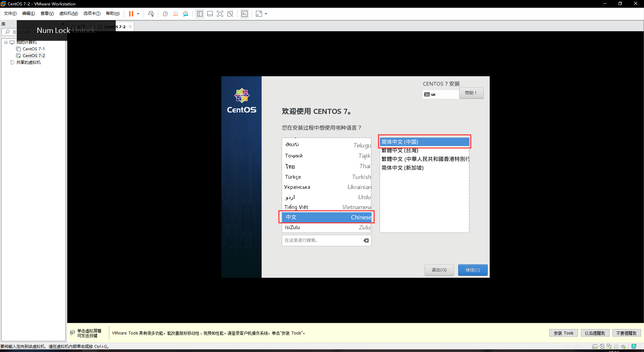
Task: Select Tajik (Тоҷикӣ) language row
Action: tap(327, 156)
